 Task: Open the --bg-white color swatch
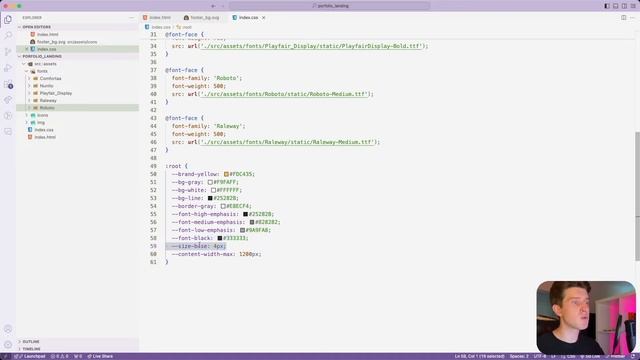pyautogui.click(x=213, y=190)
